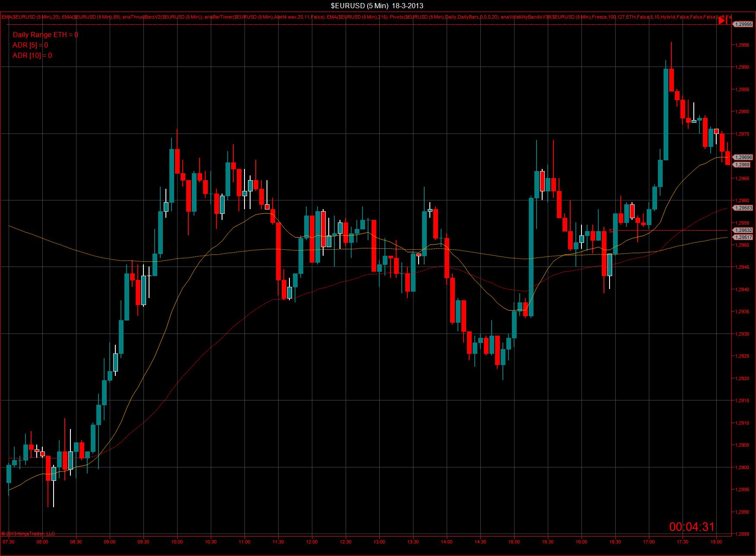Click the 17:30 time axis label
756x556 pixels.
[x=683, y=542]
